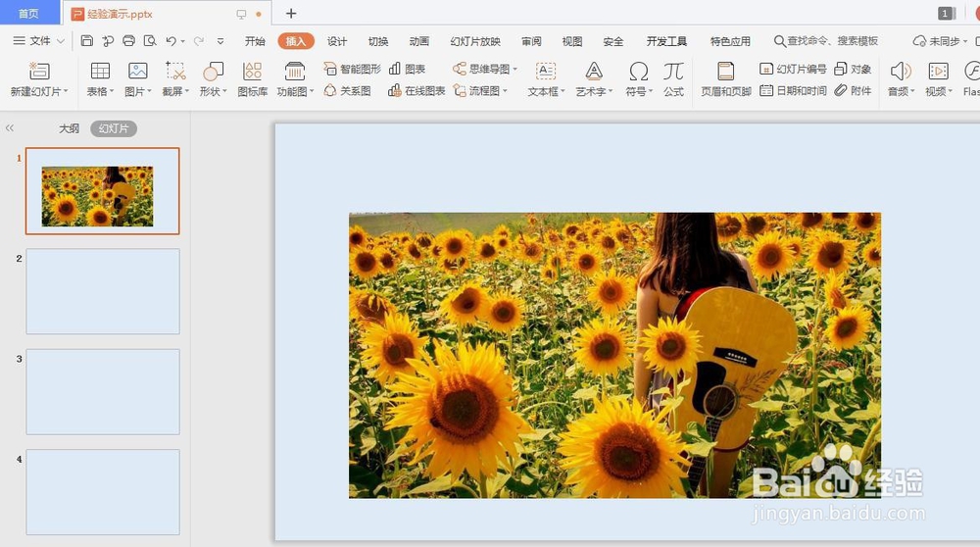Image resolution: width=980 pixels, height=547 pixels.
Task: Insert Slide Number (幻灯片编号)
Action: point(793,69)
